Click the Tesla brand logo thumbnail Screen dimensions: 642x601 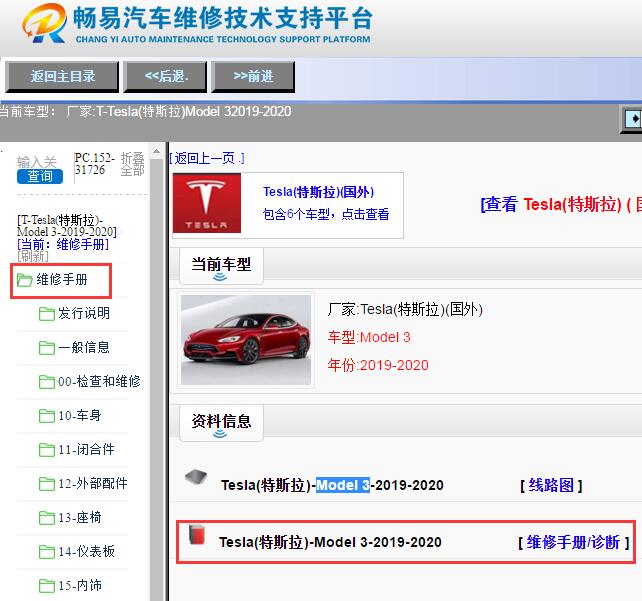click(207, 203)
